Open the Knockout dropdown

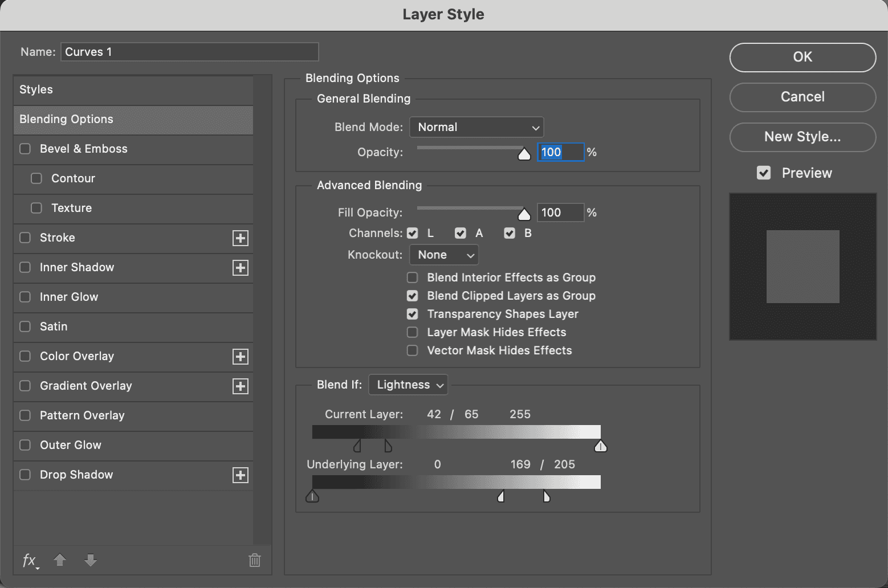pyautogui.click(x=444, y=255)
